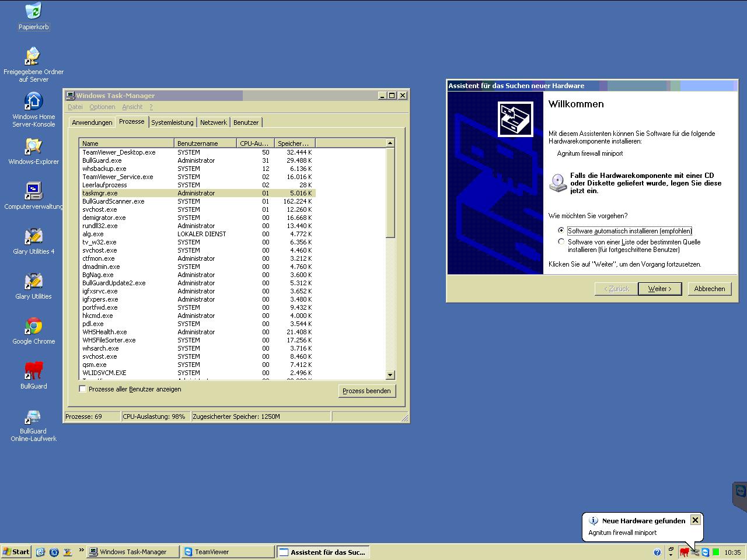This screenshot has width=747, height=560.
Task: Click the CD drive icon in hardware wizard
Action: coord(558,183)
